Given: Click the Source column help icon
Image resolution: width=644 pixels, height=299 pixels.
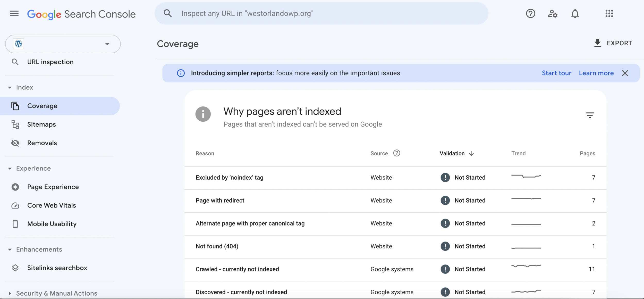Looking at the screenshot, I should coord(396,153).
